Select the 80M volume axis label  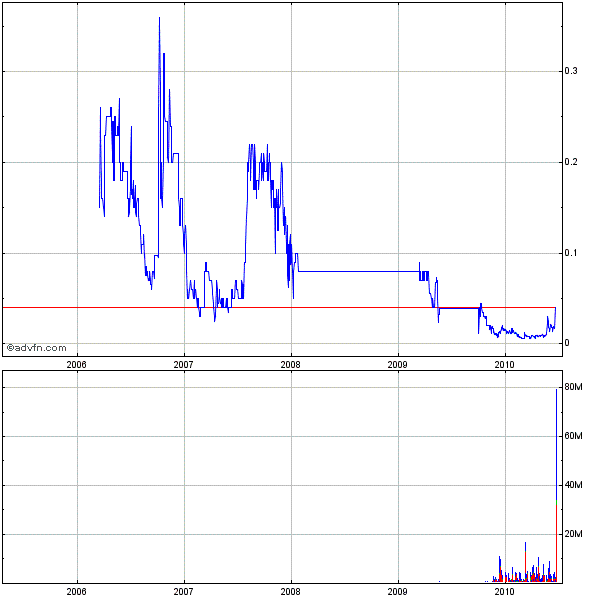tap(573, 387)
